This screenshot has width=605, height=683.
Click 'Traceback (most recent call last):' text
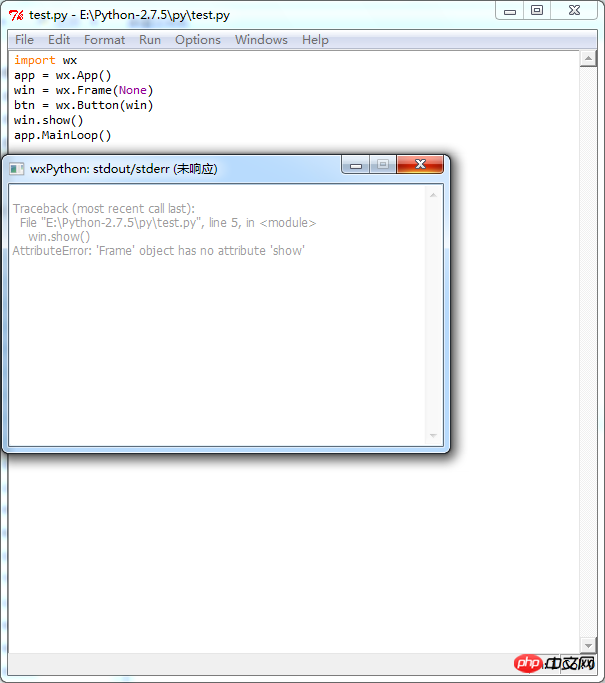(x=104, y=209)
